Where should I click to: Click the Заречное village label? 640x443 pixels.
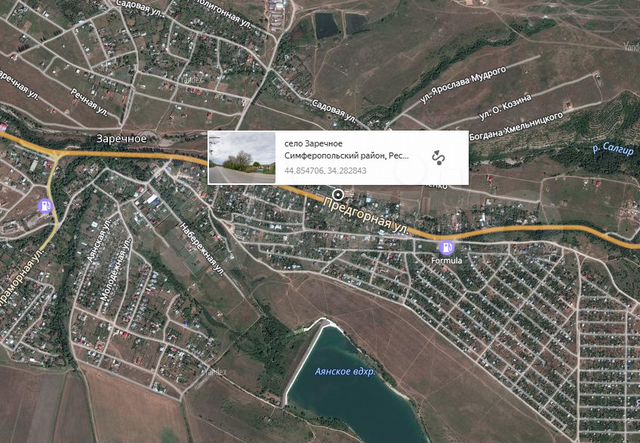pos(122,138)
